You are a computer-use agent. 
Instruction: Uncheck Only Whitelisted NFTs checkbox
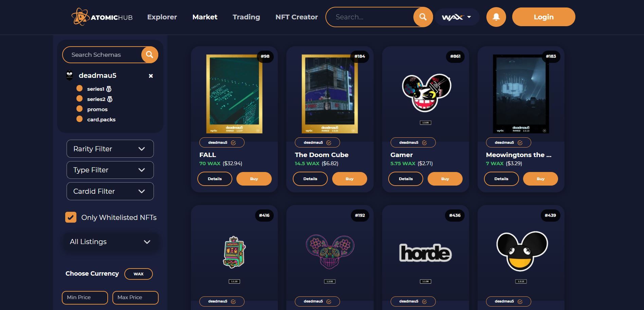pyautogui.click(x=71, y=217)
